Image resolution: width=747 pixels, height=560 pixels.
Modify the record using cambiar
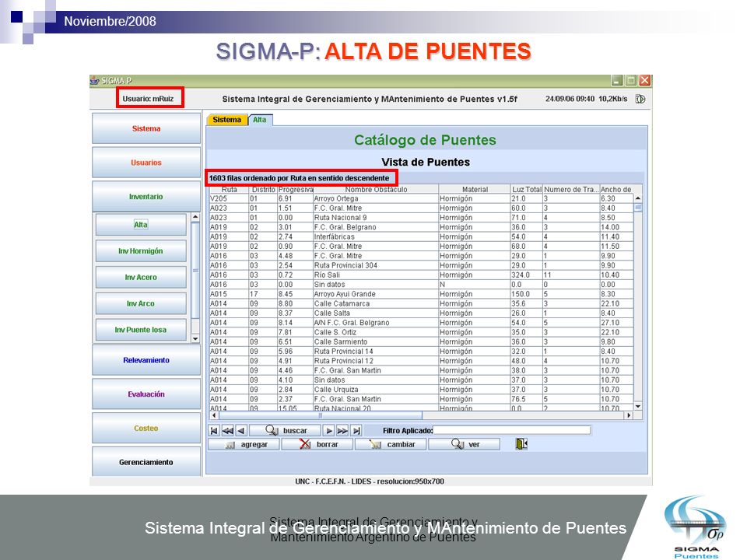(x=391, y=444)
